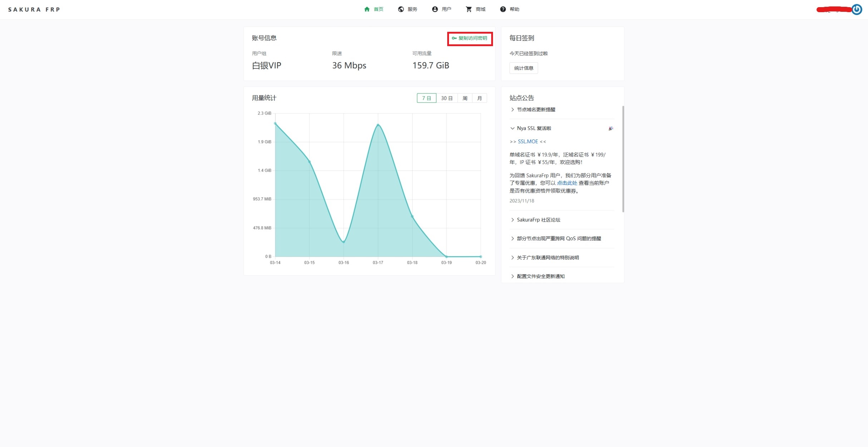This screenshot has width=868, height=447.
Task: Click the key icon for 复制访问密钥
Action: pos(454,38)
